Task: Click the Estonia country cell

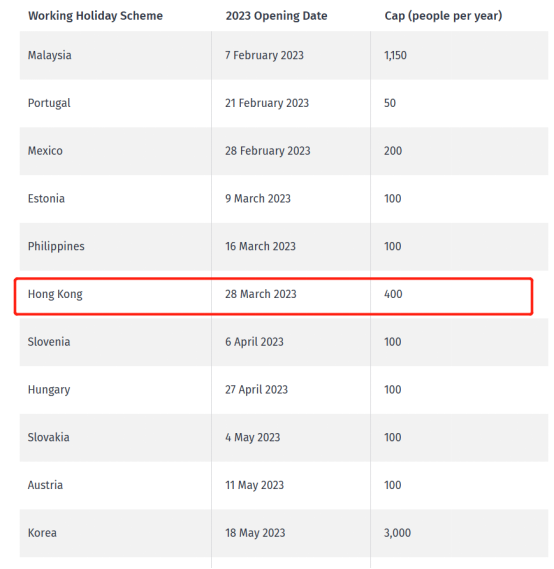Action: click(46, 198)
